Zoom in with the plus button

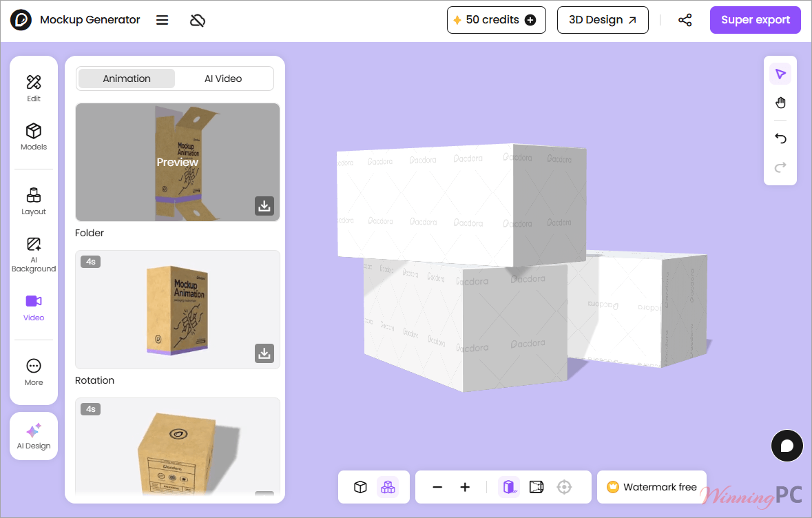tap(465, 487)
